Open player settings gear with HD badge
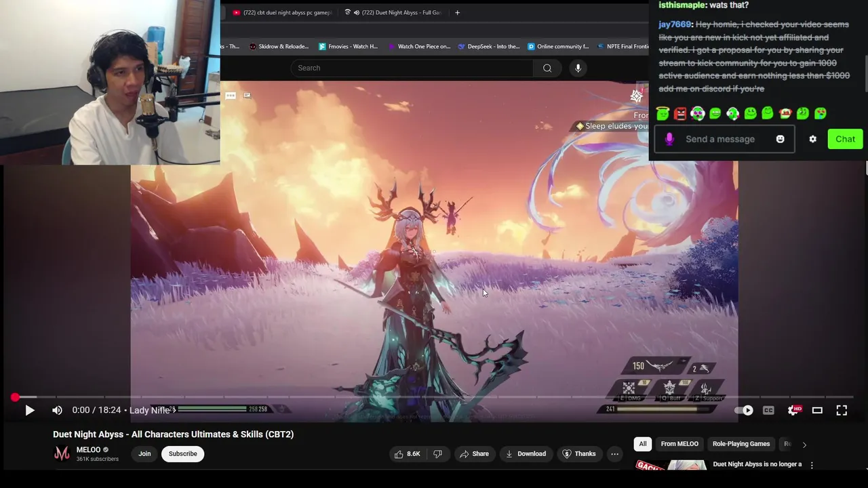The image size is (868, 488). (x=793, y=410)
